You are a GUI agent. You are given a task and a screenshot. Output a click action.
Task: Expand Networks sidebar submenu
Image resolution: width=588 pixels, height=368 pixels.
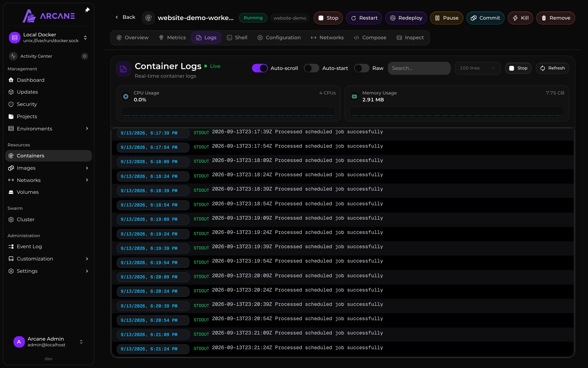(87, 180)
